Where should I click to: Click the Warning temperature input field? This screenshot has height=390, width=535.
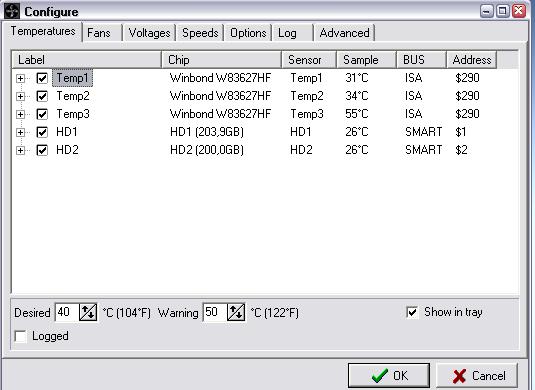(x=215, y=312)
